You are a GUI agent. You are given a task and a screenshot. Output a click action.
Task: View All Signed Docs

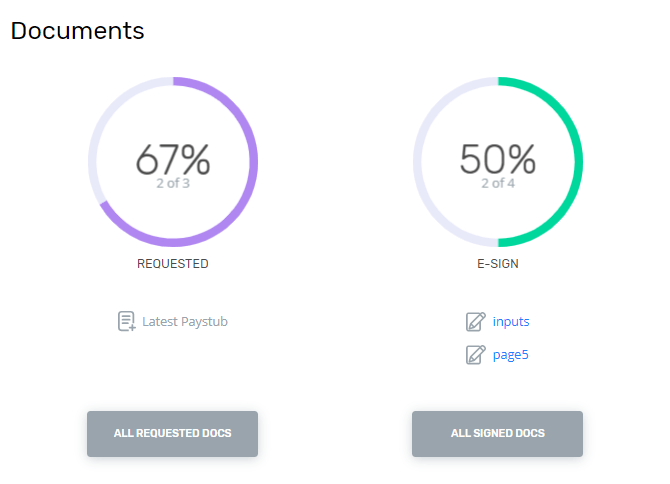pos(497,434)
